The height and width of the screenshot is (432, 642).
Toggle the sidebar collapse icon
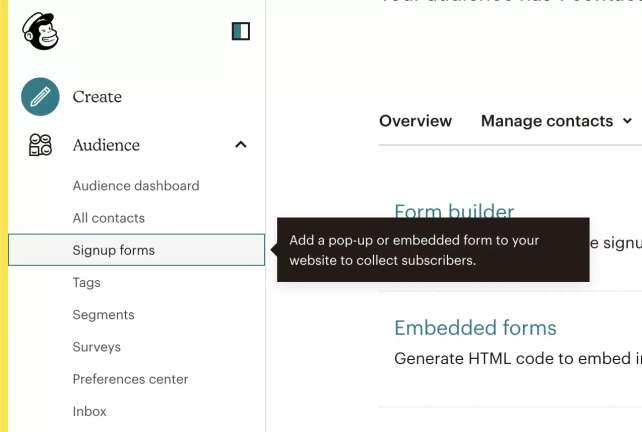tap(241, 31)
